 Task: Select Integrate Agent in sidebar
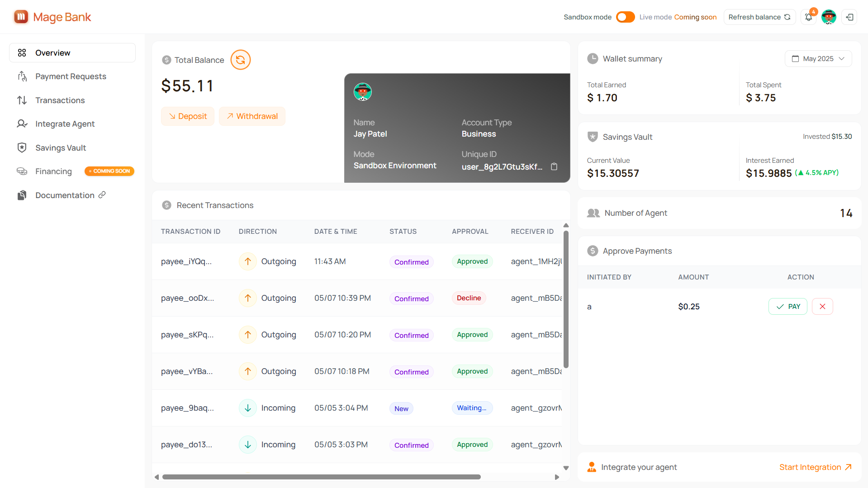[72, 124]
